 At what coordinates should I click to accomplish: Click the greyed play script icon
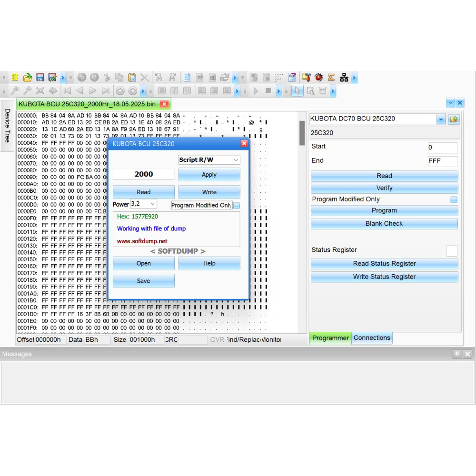click(x=256, y=91)
